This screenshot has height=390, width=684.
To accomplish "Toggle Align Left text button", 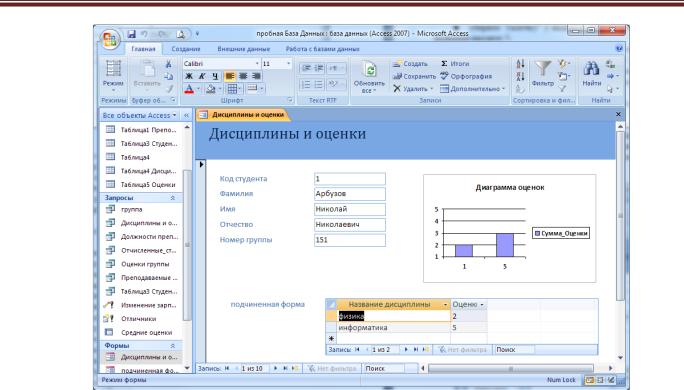I will pyautogui.click(x=230, y=76).
